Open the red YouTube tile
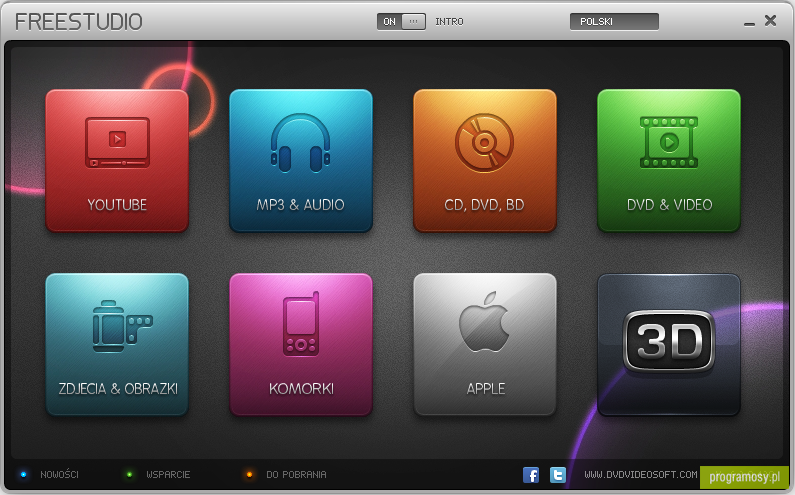Viewport: 795px width, 495px height. (x=117, y=161)
